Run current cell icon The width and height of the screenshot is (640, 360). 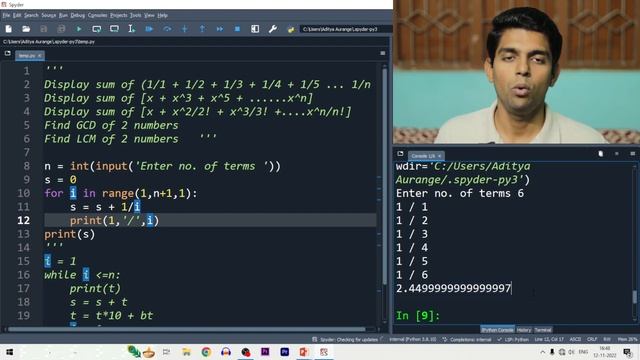coord(96,29)
